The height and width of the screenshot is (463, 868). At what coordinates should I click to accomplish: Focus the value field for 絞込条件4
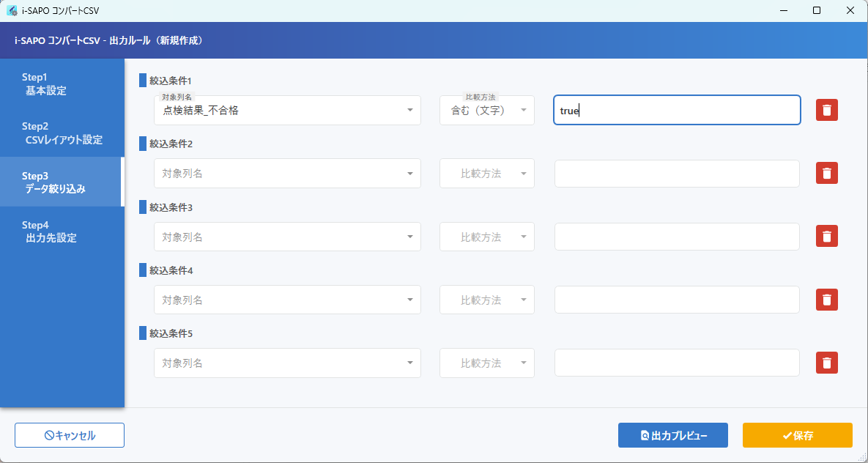677,300
